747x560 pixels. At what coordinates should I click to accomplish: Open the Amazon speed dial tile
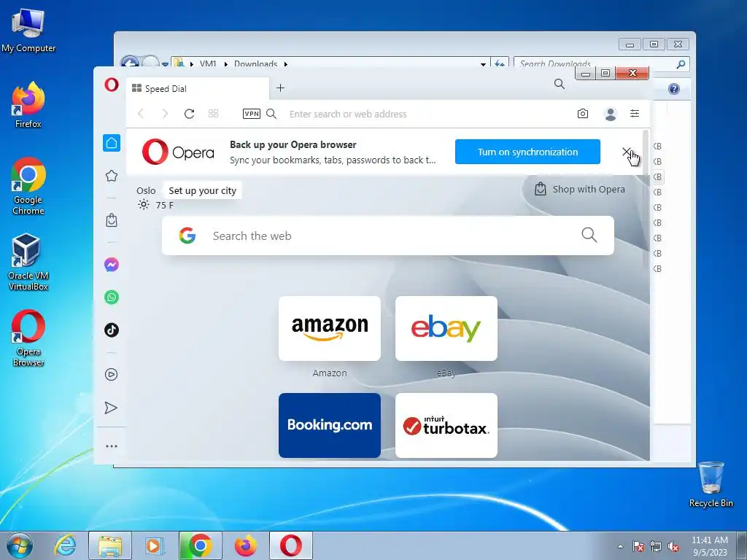tap(330, 329)
